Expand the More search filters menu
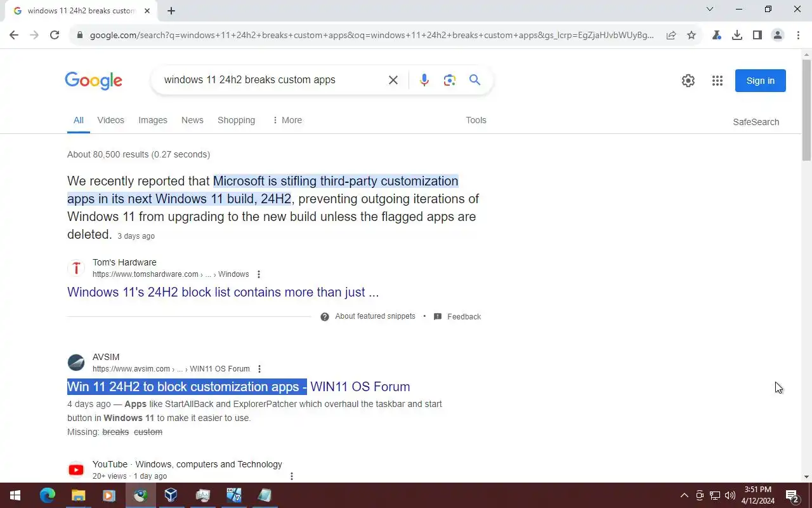The height and width of the screenshot is (508, 812). pos(287,120)
